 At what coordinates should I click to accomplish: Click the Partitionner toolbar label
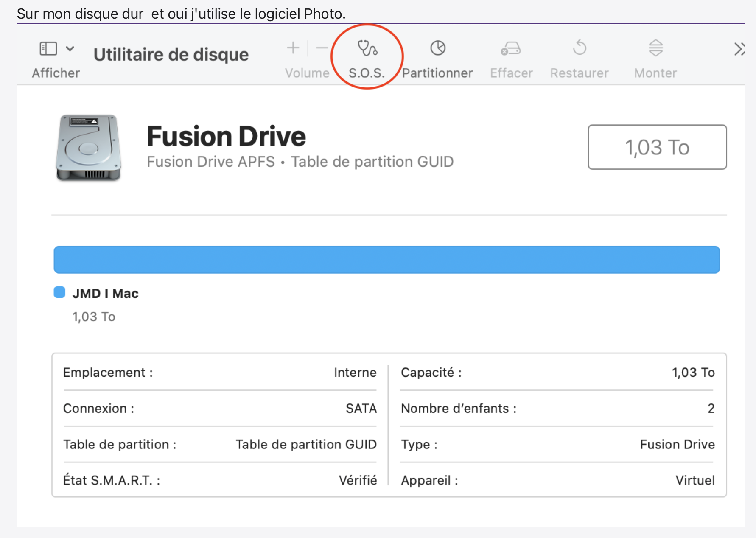click(x=437, y=73)
